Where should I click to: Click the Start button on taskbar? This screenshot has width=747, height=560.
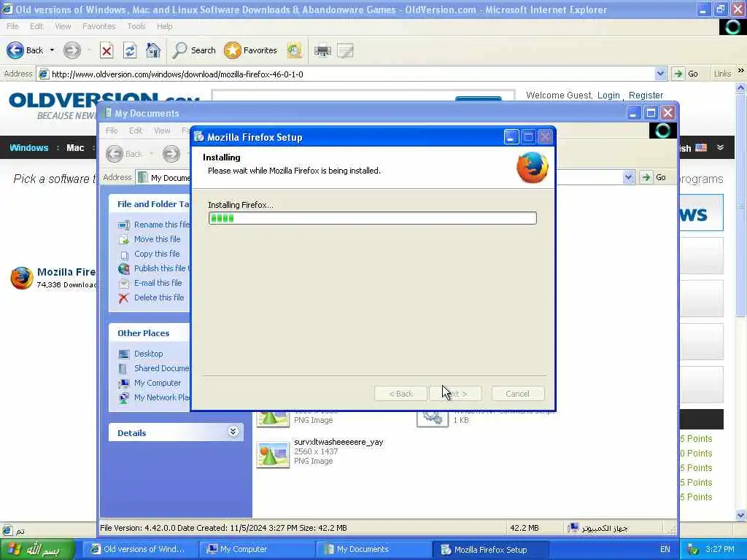tap(38, 549)
